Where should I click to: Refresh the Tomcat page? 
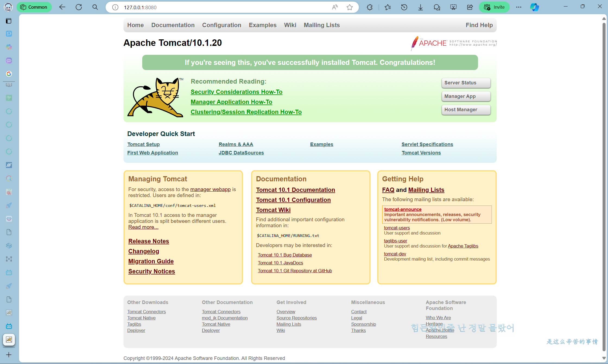click(79, 7)
